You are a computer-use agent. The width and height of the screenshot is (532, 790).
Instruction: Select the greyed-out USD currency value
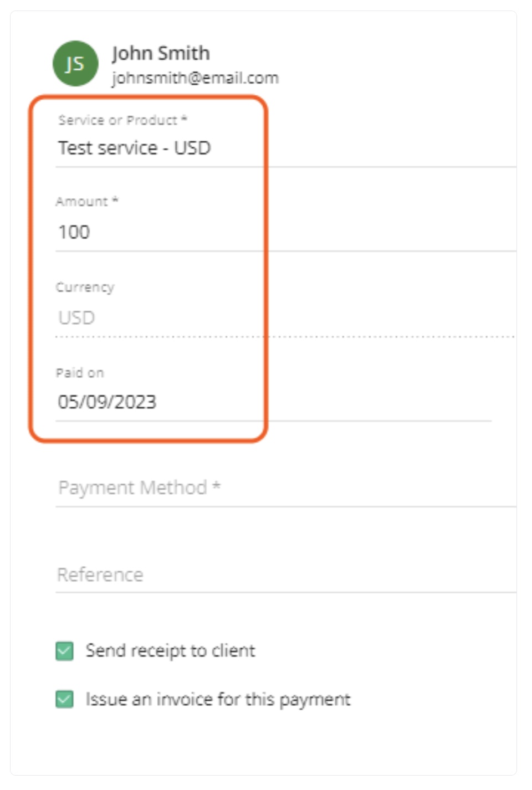click(x=76, y=317)
